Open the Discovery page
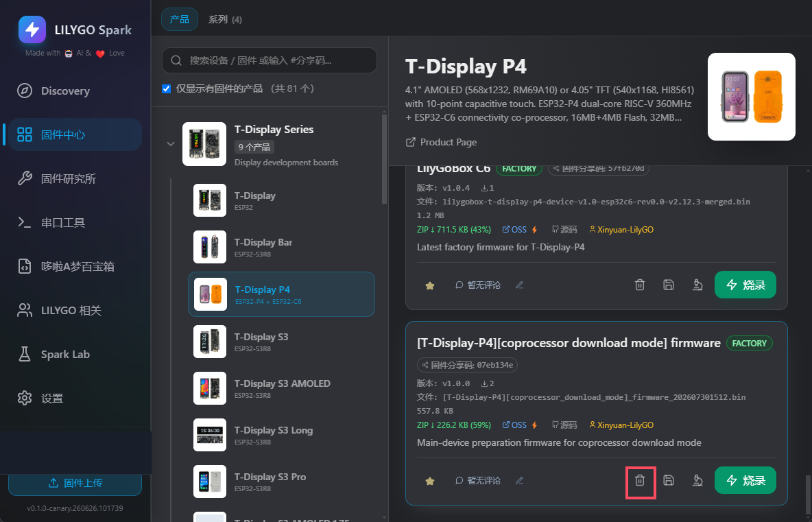 (75, 91)
